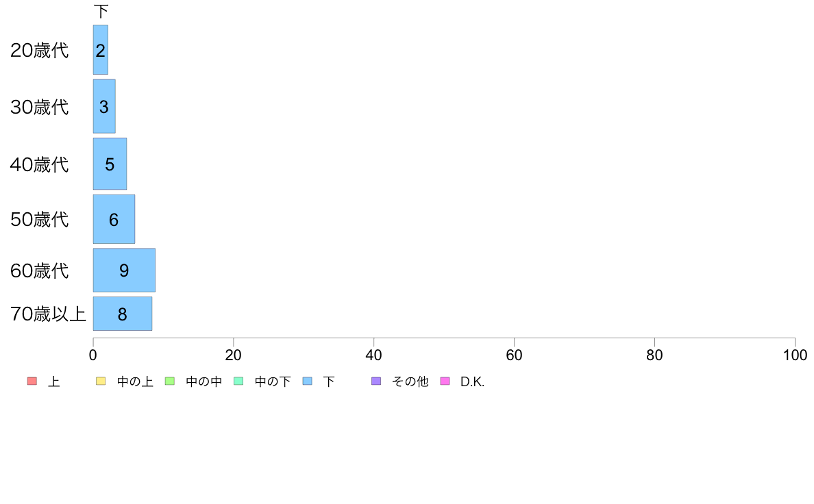Click the 40歳代 category label
Viewport: 814px width, 504px height.
pos(40,164)
